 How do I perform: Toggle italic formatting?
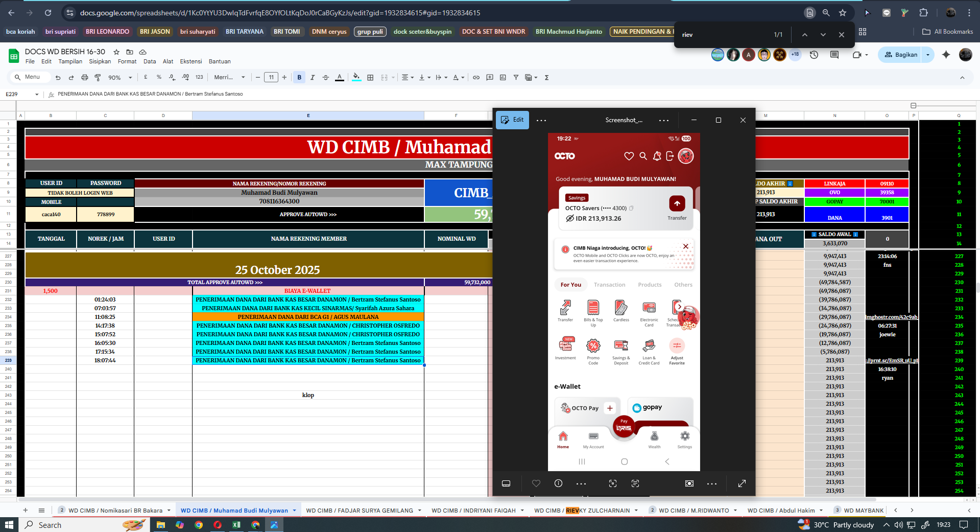pyautogui.click(x=313, y=77)
